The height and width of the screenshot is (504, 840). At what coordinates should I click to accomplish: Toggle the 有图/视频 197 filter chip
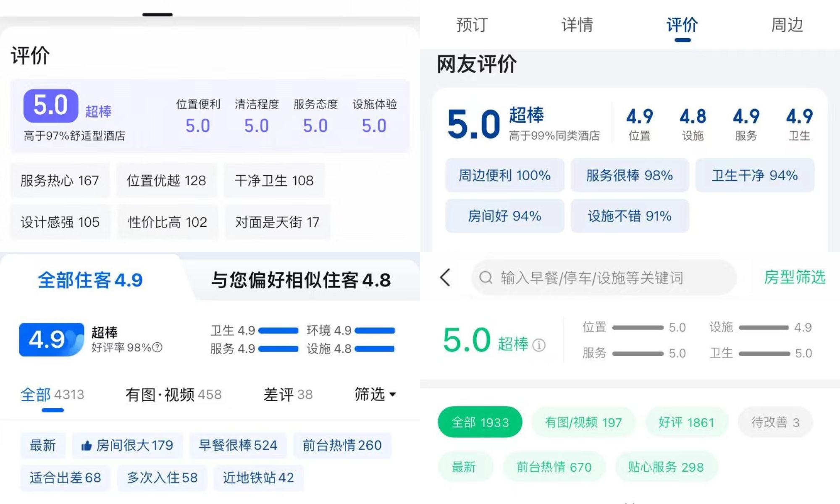pos(583,422)
